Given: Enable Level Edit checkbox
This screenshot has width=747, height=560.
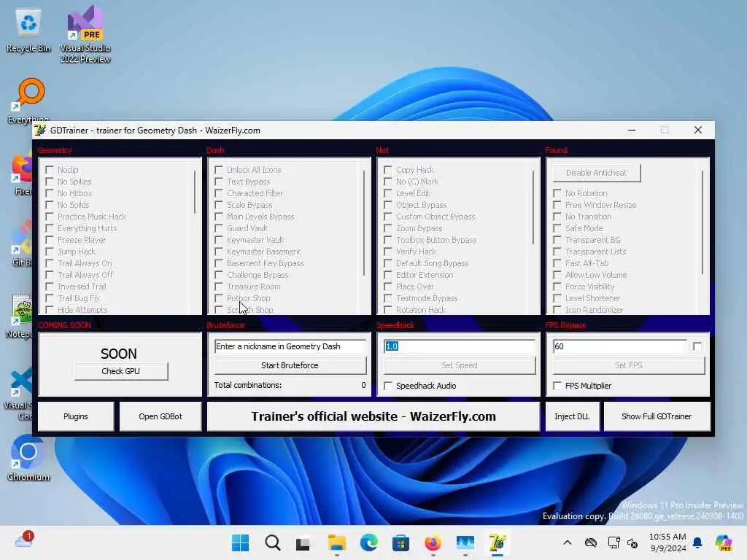Looking at the screenshot, I should [x=388, y=192].
